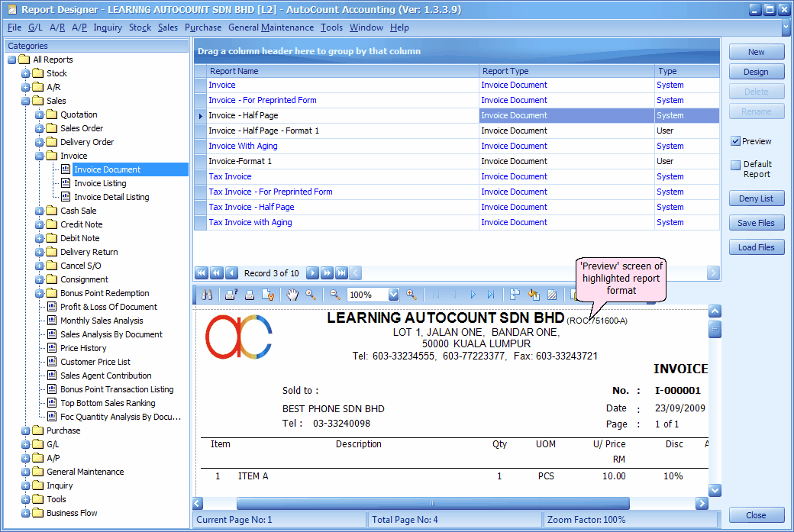794x532 pixels.
Task: Click the Design button
Action: [757, 72]
